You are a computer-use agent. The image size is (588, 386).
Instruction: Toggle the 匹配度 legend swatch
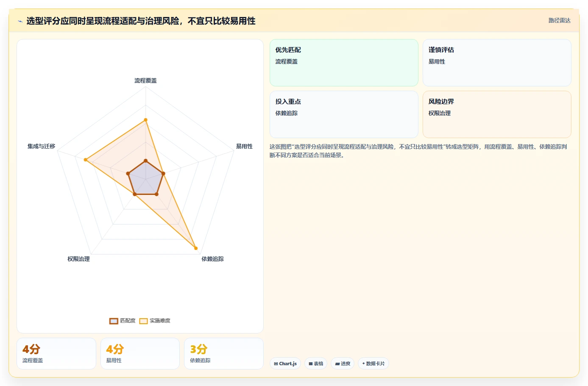(x=114, y=321)
